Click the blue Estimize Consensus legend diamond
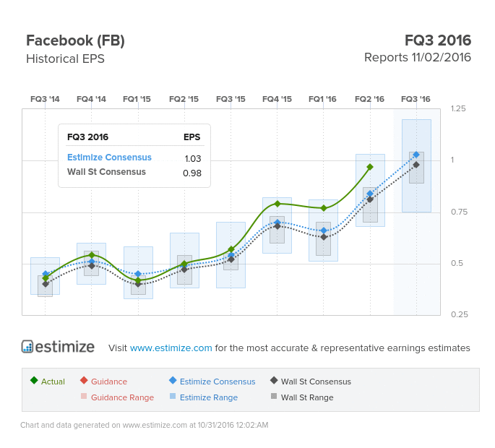 (x=173, y=380)
